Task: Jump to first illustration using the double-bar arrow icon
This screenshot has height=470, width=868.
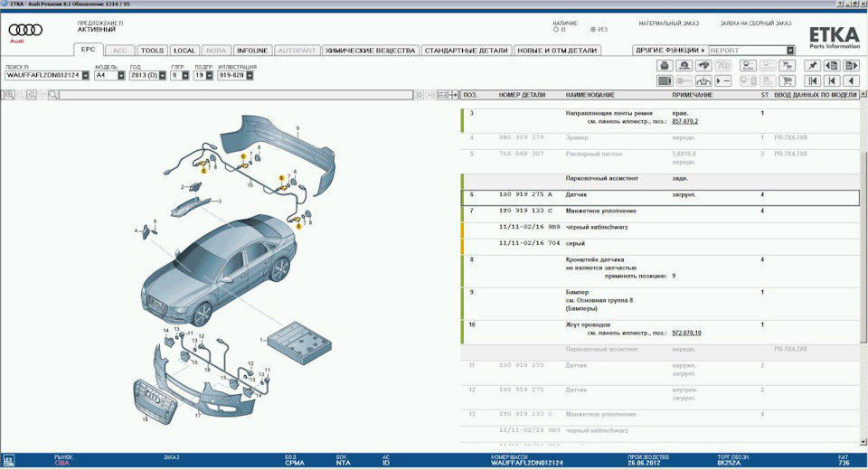Action: pyautogui.click(x=812, y=80)
